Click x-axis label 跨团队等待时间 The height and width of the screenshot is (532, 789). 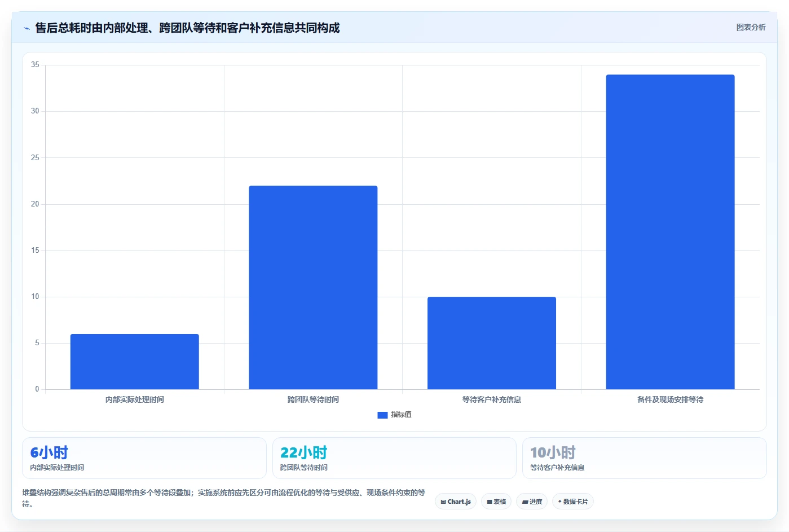[x=313, y=399]
